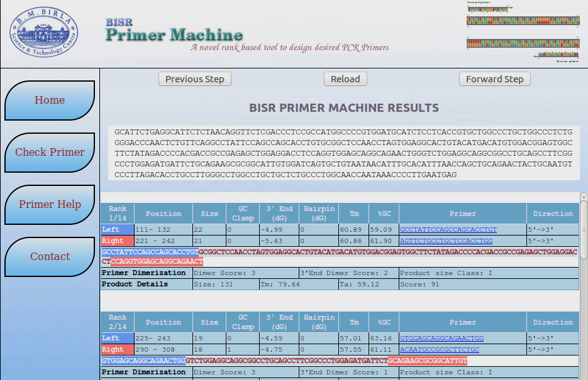Click Tm value 60.89
588x380 pixels.
point(353,229)
